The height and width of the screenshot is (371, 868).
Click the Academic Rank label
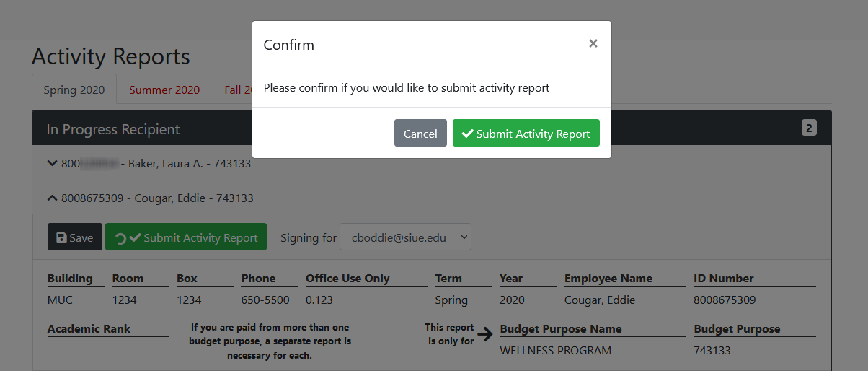pyautogui.click(x=89, y=329)
